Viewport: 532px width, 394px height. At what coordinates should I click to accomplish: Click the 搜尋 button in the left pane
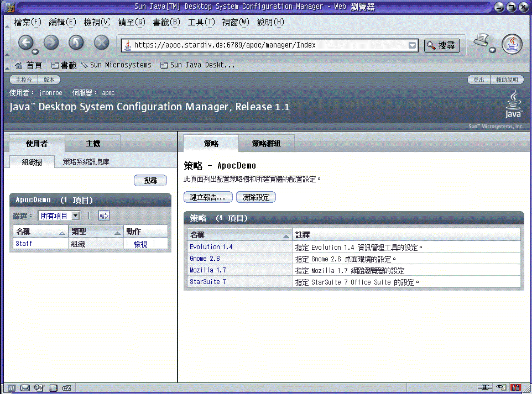click(150, 181)
